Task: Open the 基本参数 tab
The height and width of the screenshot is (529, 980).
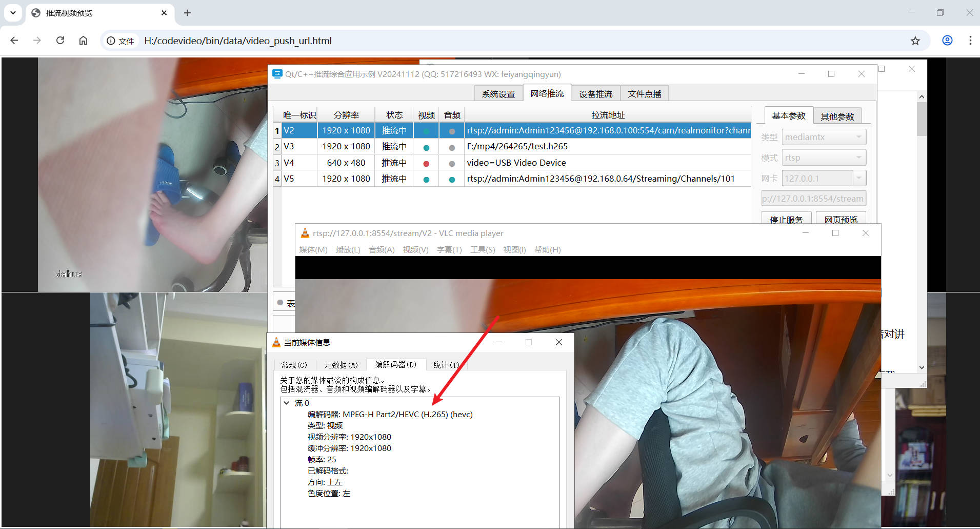Action: pyautogui.click(x=789, y=115)
